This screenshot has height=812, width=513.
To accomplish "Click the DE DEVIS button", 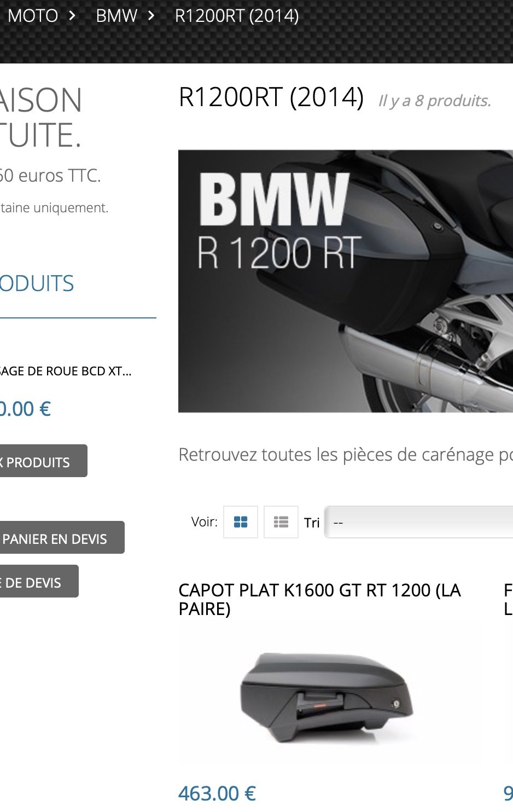I will [x=39, y=581].
